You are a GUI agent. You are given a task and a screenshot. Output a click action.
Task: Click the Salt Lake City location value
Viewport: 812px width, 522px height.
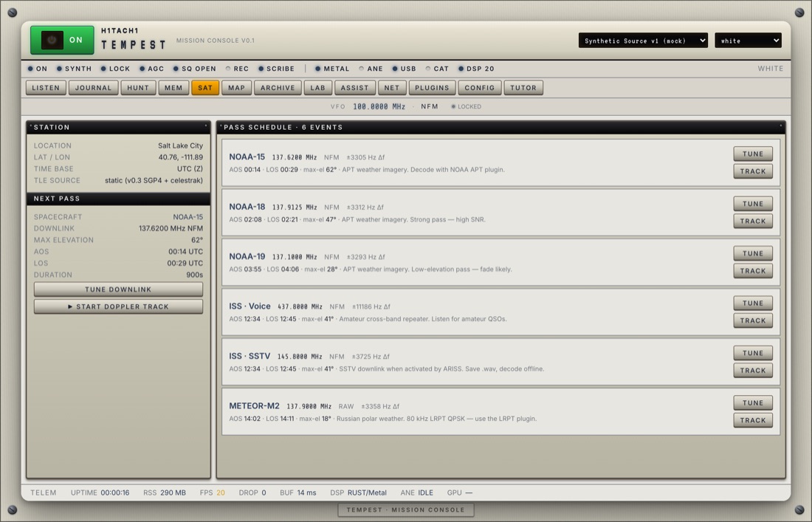(x=180, y=146)
